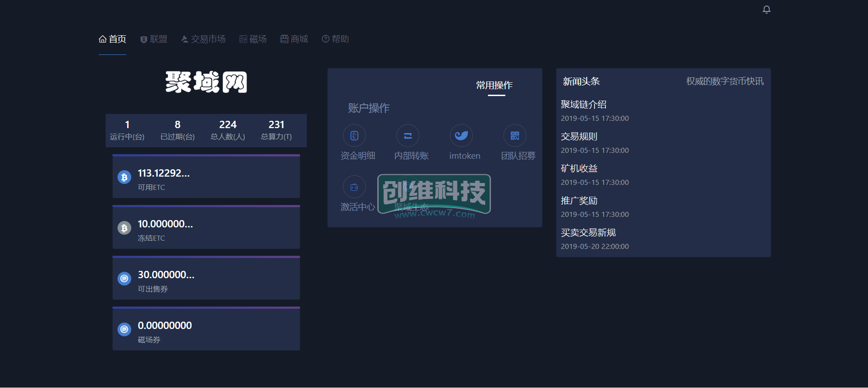This screenshot has width=868, height=388.
Task: Click the 磁场券 balance card
Action: pyautogui.click(x=206, y=329)
